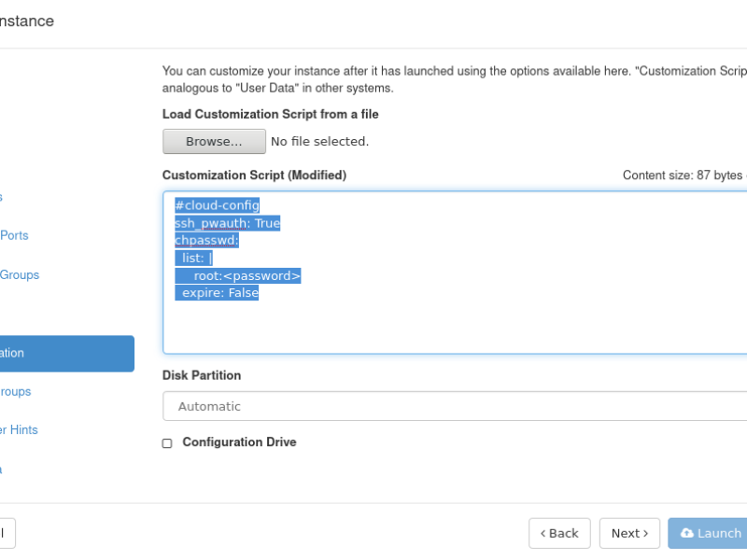Click the 'ssh_pwauth: True' line
747x560 pixels.
tap(228, 223)
